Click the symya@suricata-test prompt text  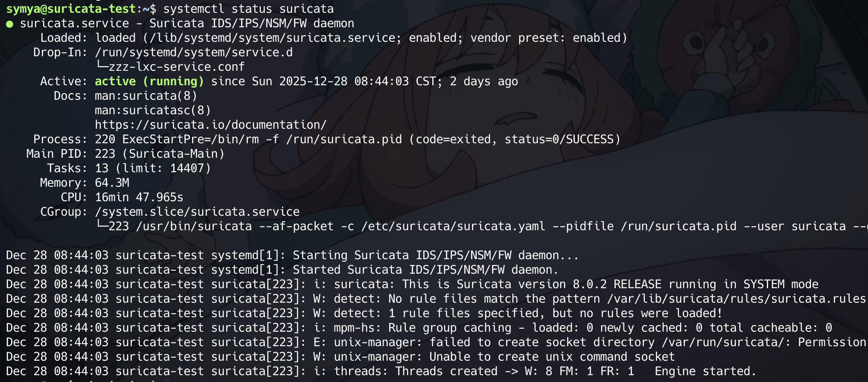tap(71, 9)
